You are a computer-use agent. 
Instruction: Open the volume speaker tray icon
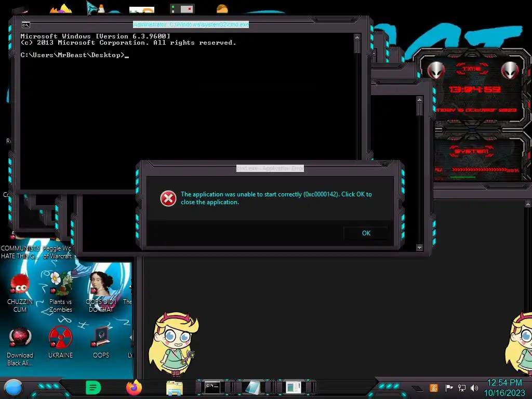pyautogui.click(x=474, y=388)
